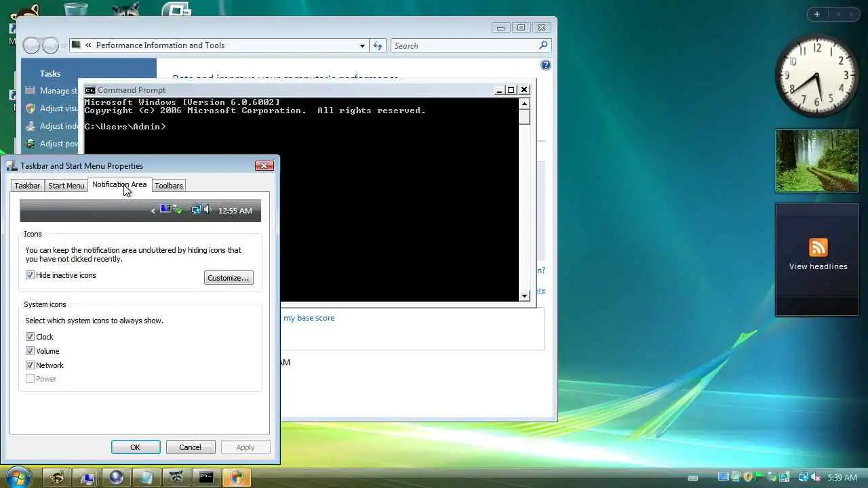Click the computer monitor taskbar icon
The width and height of the screenshot is (868, 488).
pos(86,478)
